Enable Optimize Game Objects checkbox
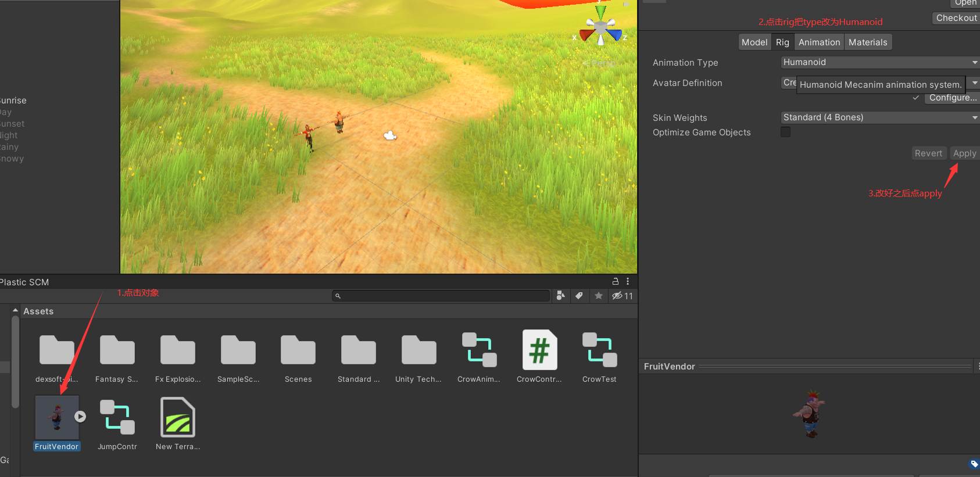The image size is (980, 477). pyautogui.click(x=785, y=132)
